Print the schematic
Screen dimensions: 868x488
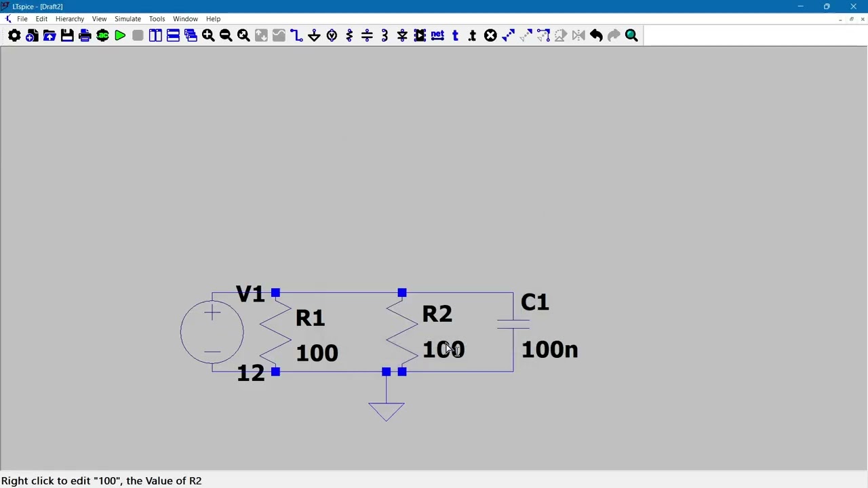[85, 35]
